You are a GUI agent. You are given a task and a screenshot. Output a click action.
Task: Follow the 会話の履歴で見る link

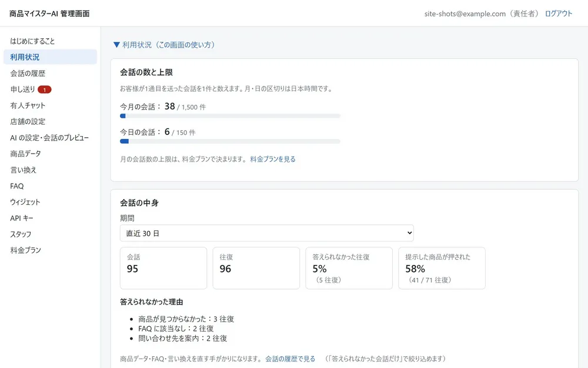pos(290,359)
